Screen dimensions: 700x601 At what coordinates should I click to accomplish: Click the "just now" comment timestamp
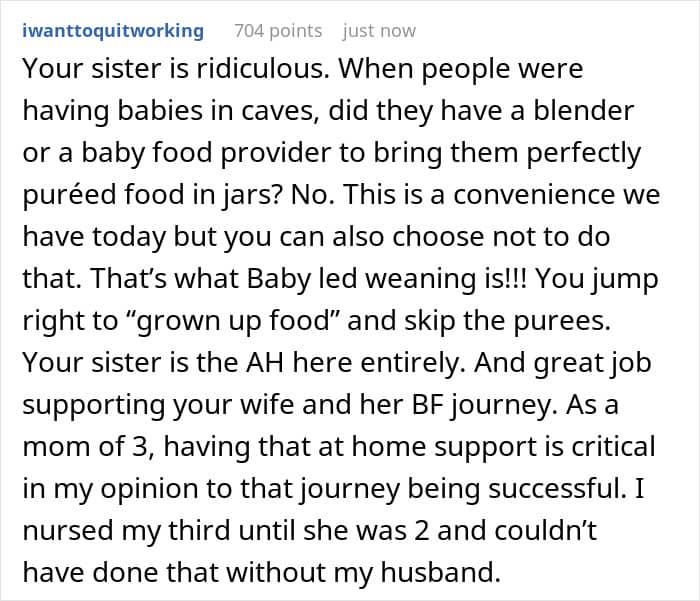pyautogui.click(x=379, y=31)
